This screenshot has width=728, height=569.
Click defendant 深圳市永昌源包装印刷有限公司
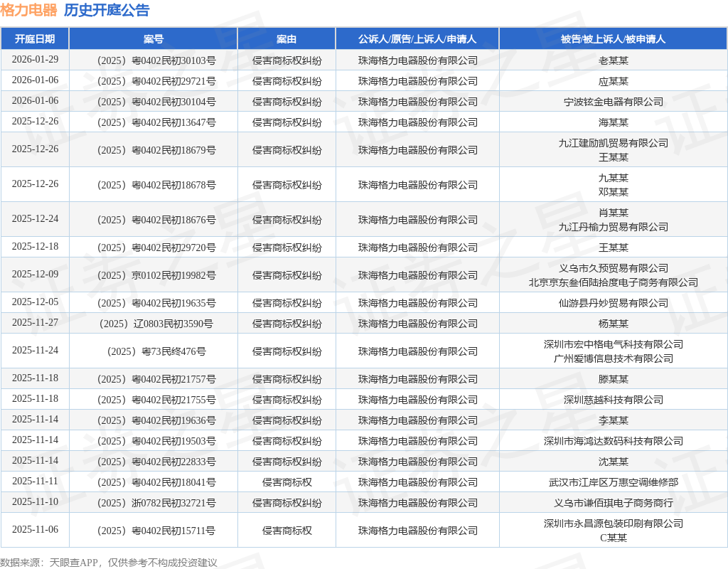(613, 524)
